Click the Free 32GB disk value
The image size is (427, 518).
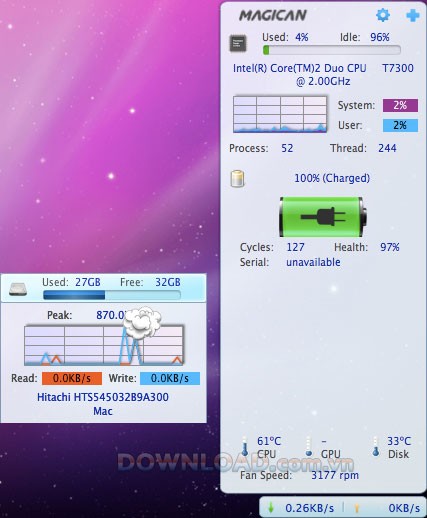point(168,282)
